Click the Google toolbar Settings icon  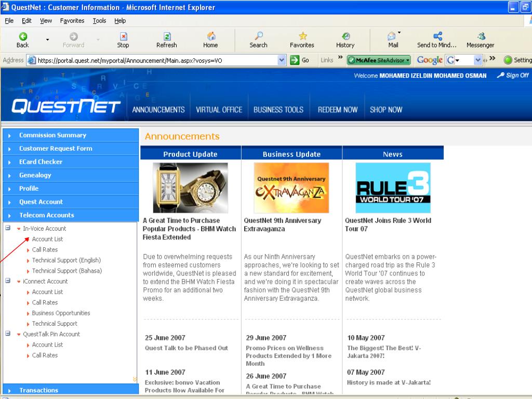pyautogui.click(x=508, y=60)
